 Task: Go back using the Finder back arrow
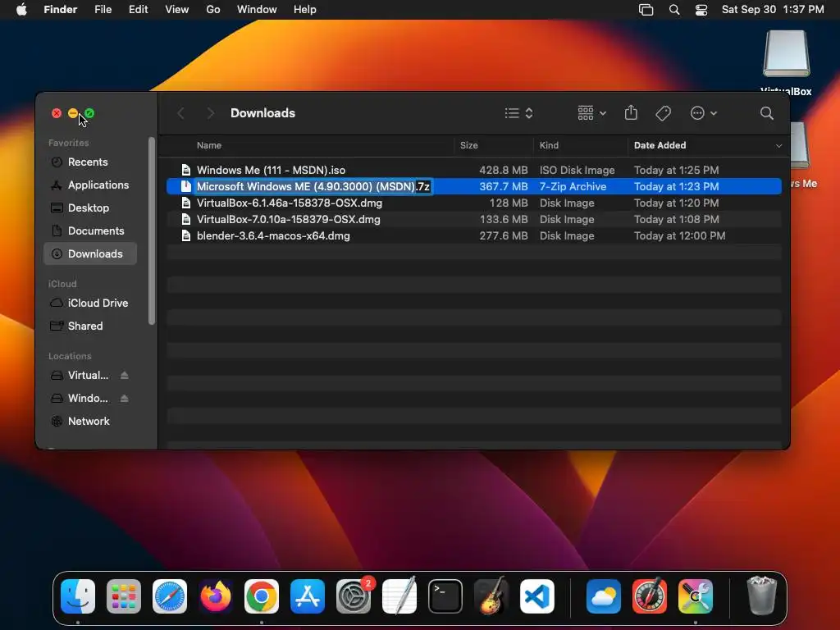click(181, 113)
